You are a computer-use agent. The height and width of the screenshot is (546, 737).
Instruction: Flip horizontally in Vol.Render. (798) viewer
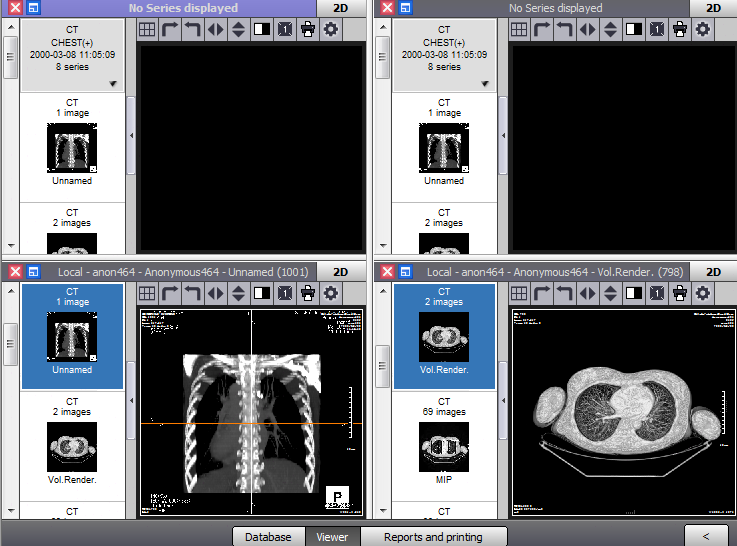tap(588, 294)
